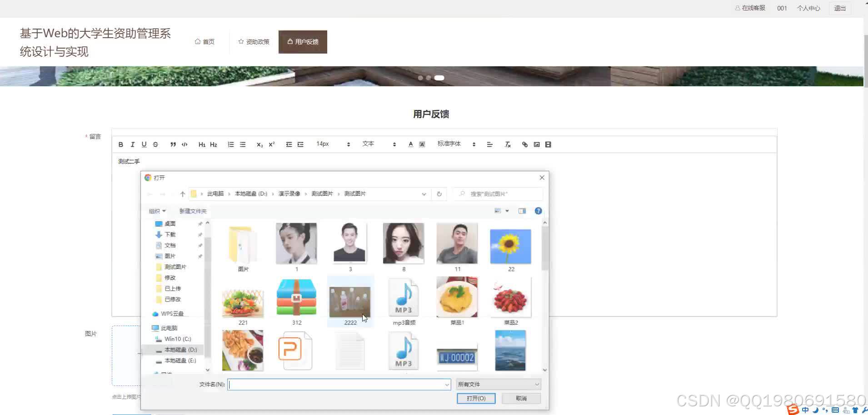Image resolution: width=868 pixels, height=415 pixels.
Task: Clear text formatting with the Tx icon
Action: (x=507, y=144)
